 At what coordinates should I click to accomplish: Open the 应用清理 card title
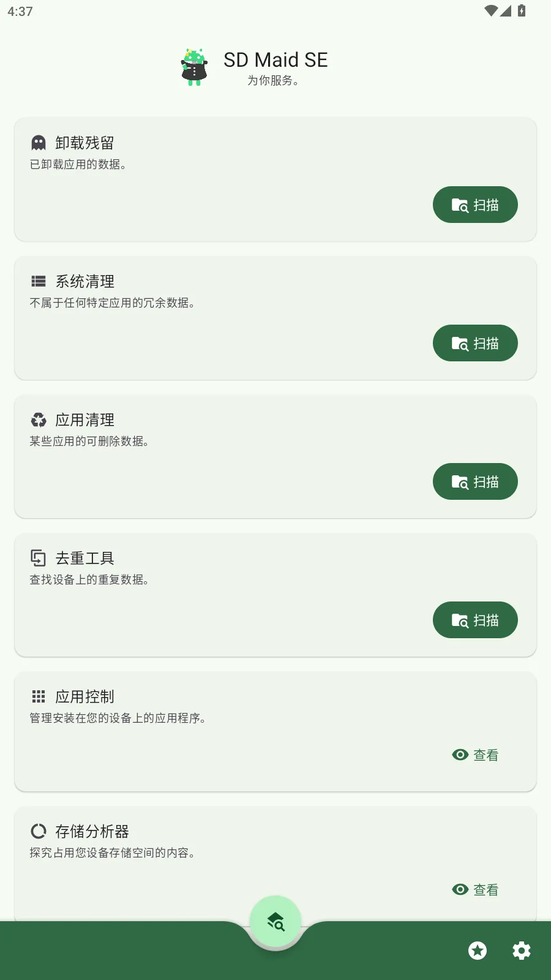[84, 420]
